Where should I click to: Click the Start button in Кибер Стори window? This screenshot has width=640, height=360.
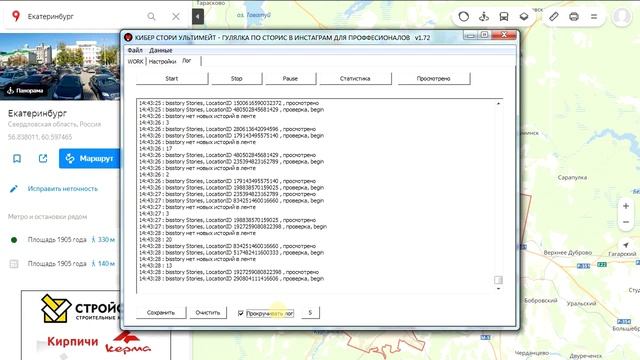[172, 78]
